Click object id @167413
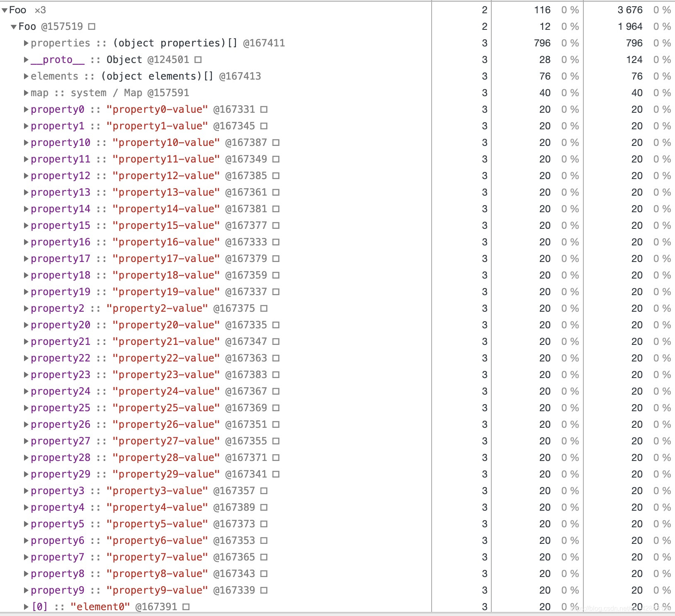675x616 pixels. (x=240, y=76)
